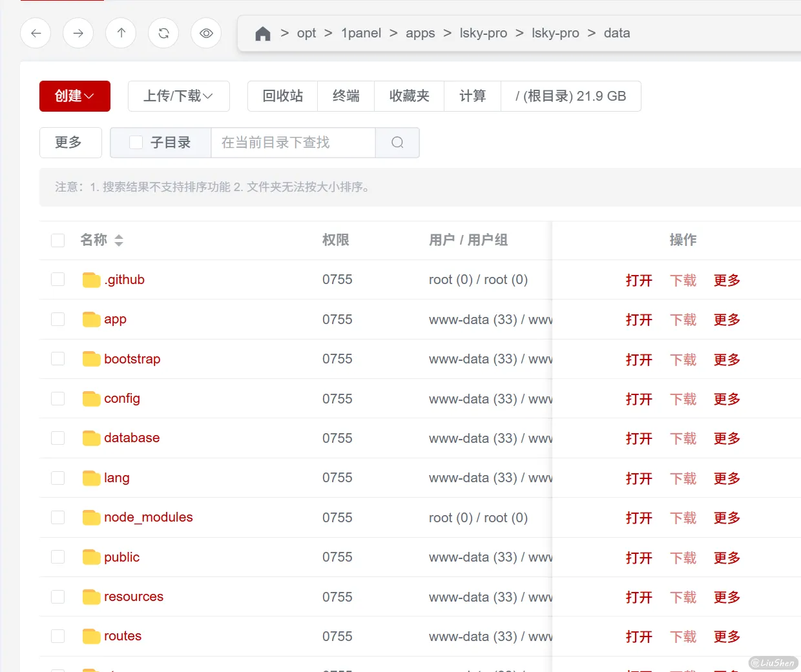Enable the 子目录 subdirectory checkbox
The height and width of the screenshot is (672, 801).
point(136,143)
